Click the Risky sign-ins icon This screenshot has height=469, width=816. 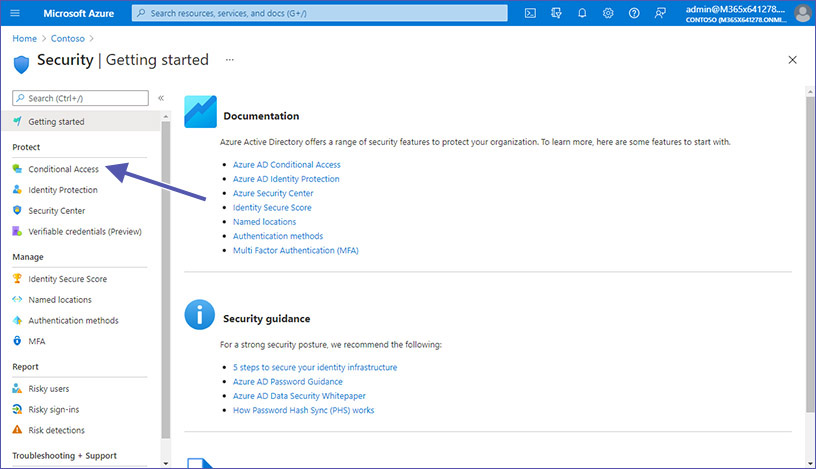(x=17, y=409)
